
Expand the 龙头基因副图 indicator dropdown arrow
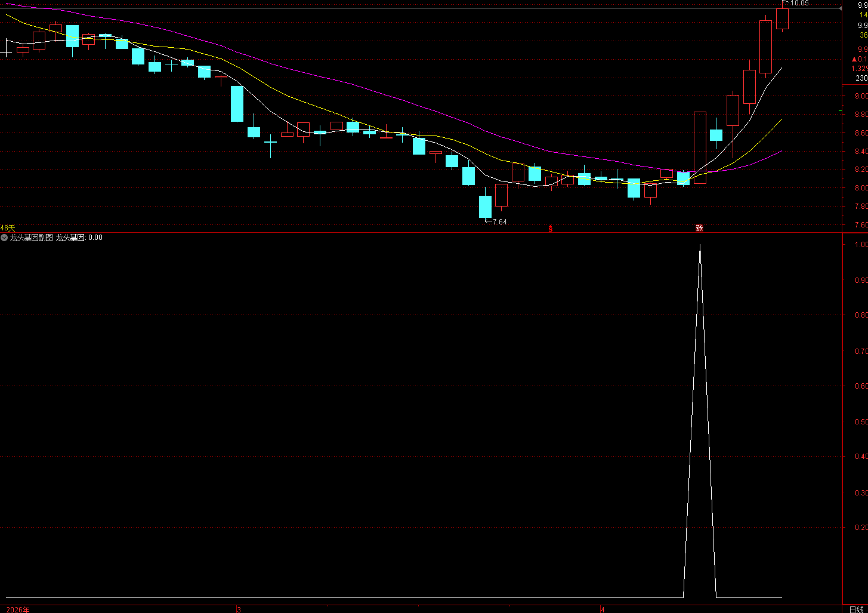[x=4, y=238]
